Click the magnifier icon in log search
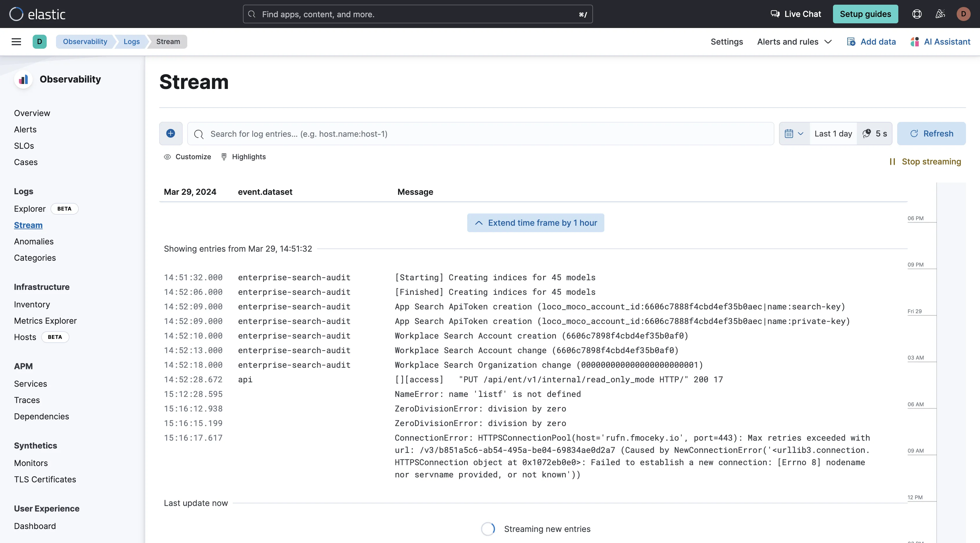The image size is (980, 543). (199, 134)
